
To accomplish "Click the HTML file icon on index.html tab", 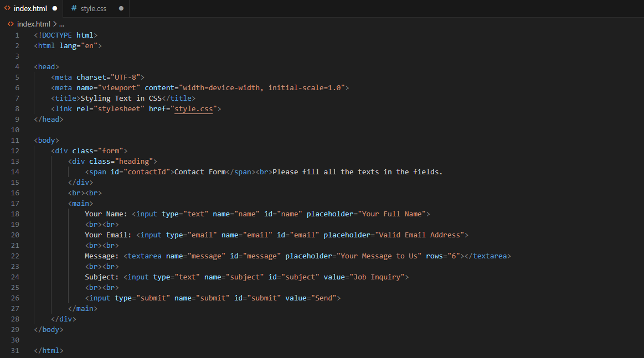I will [7, 8].
